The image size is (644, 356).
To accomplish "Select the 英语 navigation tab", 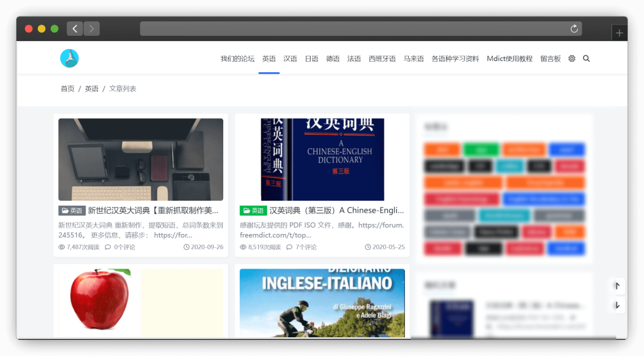I will [x=269, y=58].
